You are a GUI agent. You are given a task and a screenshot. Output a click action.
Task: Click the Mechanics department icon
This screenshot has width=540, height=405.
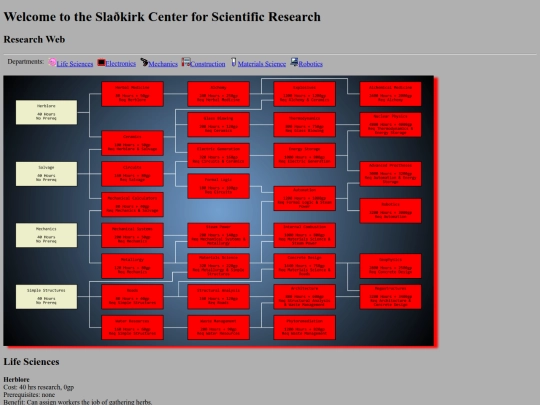pyautogui.click(x=144, y=62)
